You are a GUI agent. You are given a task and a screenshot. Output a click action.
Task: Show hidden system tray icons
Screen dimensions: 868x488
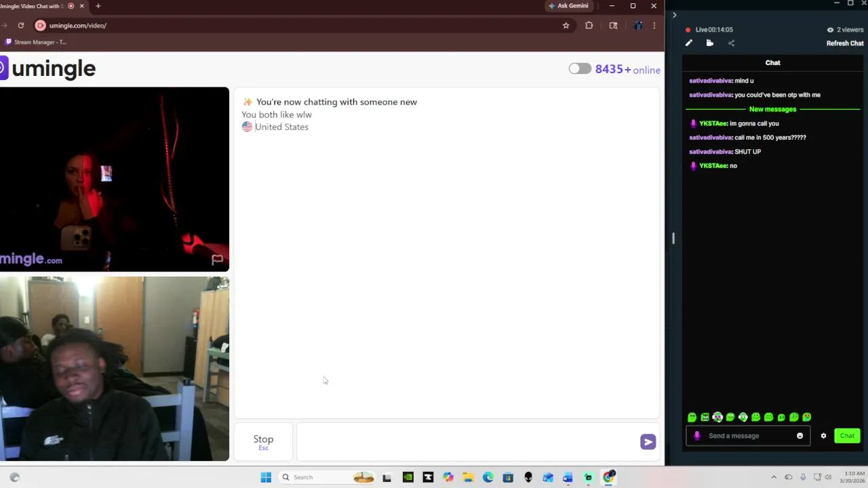774,477
